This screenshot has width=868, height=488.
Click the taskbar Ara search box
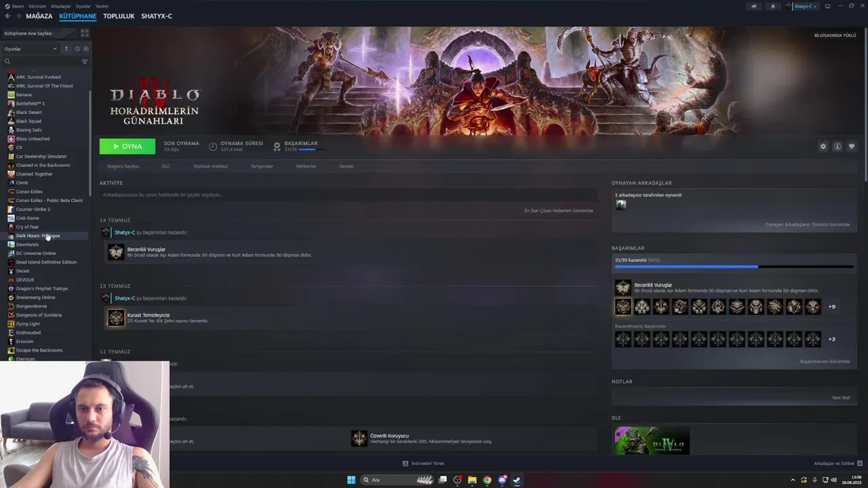pos(397,480)
